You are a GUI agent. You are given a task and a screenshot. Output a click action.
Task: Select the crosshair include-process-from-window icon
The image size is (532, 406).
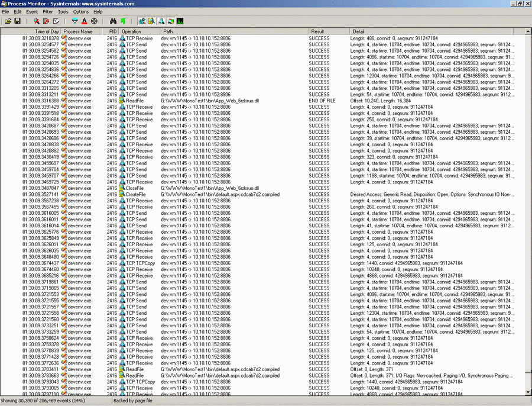pyautogui.click(x=94, y=21)
